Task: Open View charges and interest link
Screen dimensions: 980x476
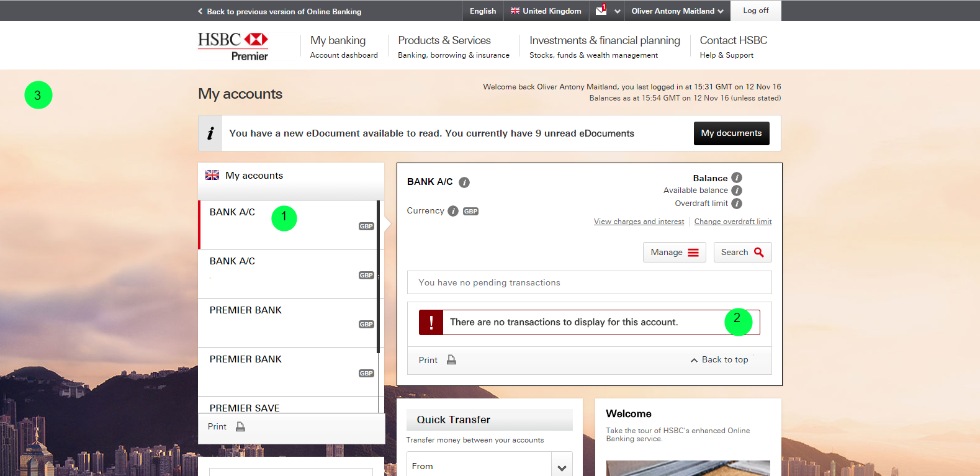Action: (x=639, y=222)
